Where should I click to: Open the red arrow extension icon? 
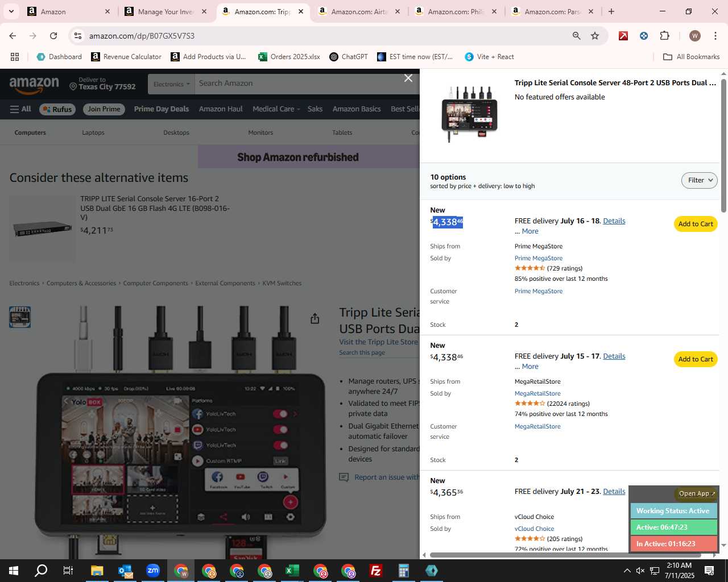point(623,36)
